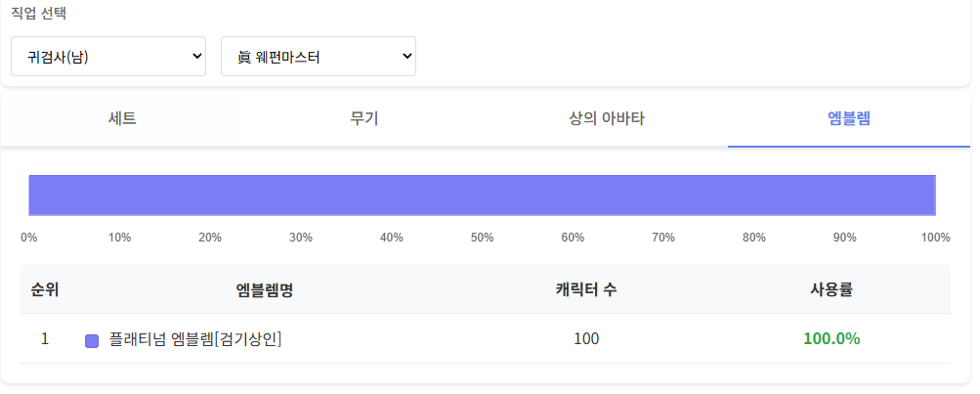The width and height of the screenshot is (980, 394).
Task: Click the 100% axis label on the chart
Action: point(935,238)
